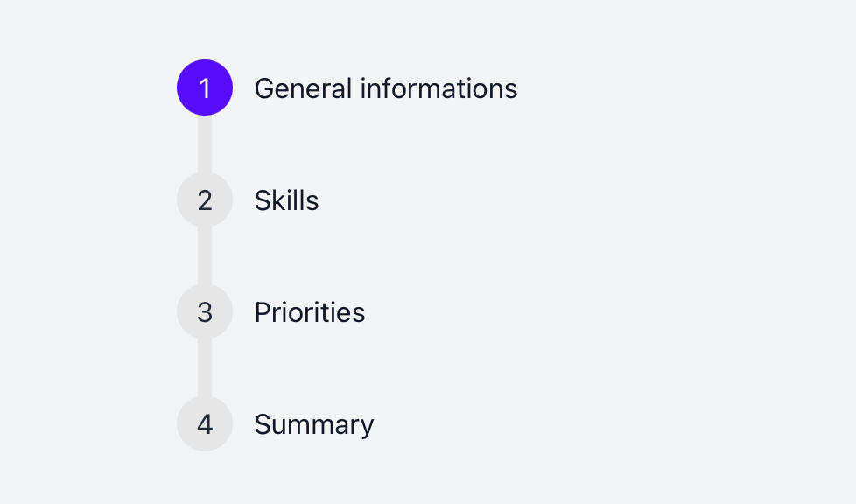
Task: Go to the Skills text
Action: (x=286, y=200)
